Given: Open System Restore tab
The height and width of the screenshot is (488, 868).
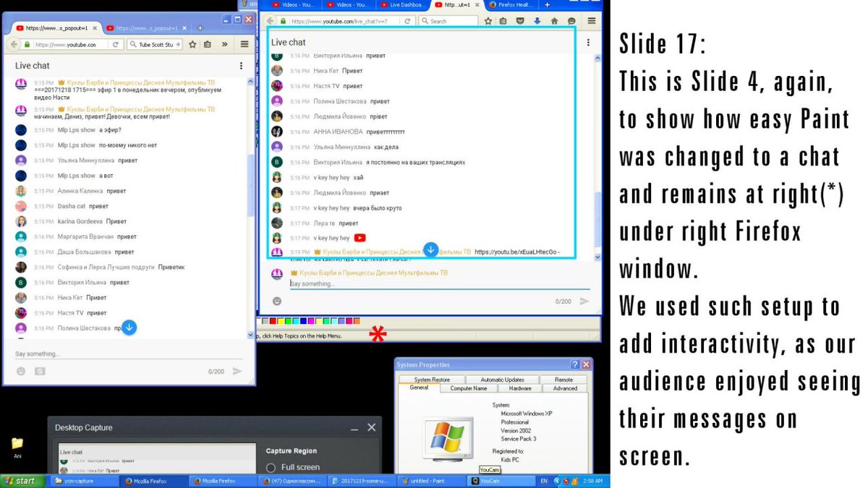Looking at the screenshot, I should click(432, 380).
